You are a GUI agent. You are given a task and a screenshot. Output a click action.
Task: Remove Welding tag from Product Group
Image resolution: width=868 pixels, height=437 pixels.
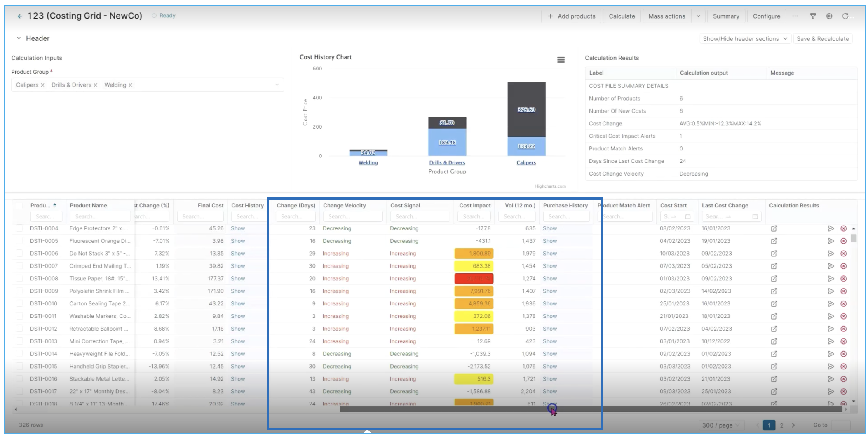coord(130,85)
